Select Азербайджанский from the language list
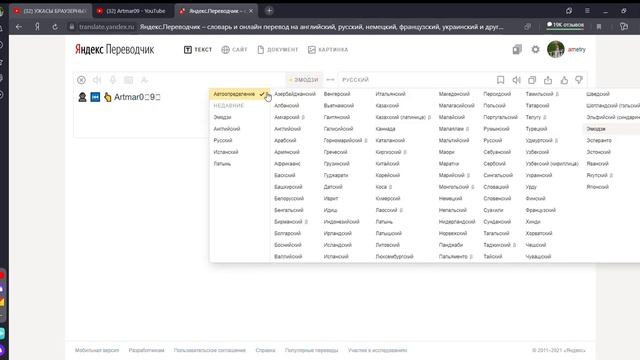The width and height of the screenshot is (640, 360). 295,94
